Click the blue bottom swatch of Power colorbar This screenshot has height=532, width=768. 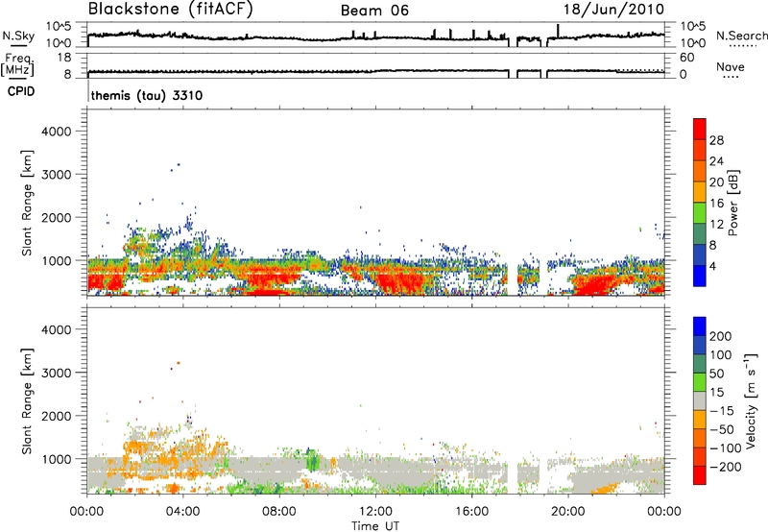700,276
